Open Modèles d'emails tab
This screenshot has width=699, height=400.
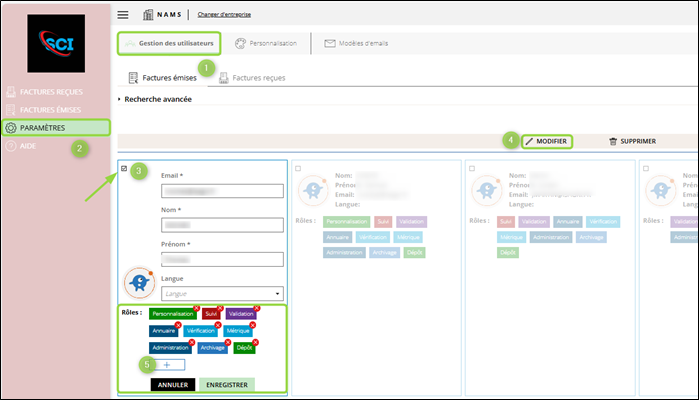coord(356,44)
